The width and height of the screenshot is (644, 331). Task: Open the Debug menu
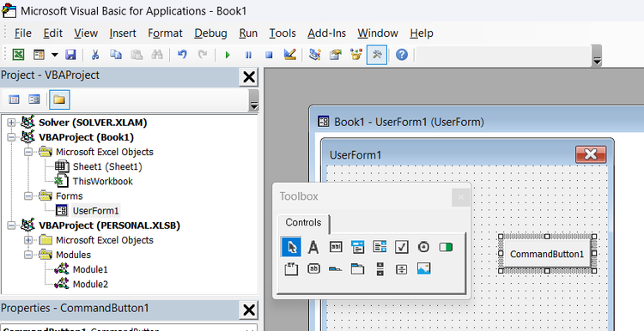pos(210,33)
